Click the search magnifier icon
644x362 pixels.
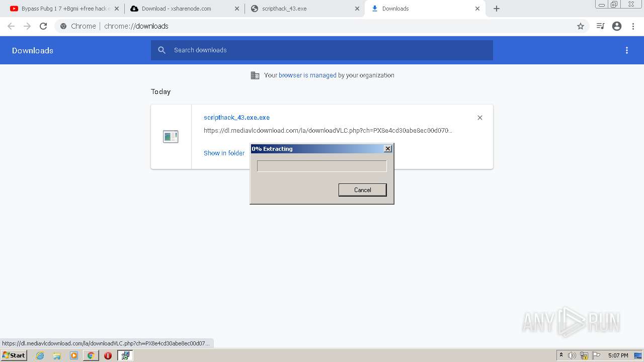(162, 50)
